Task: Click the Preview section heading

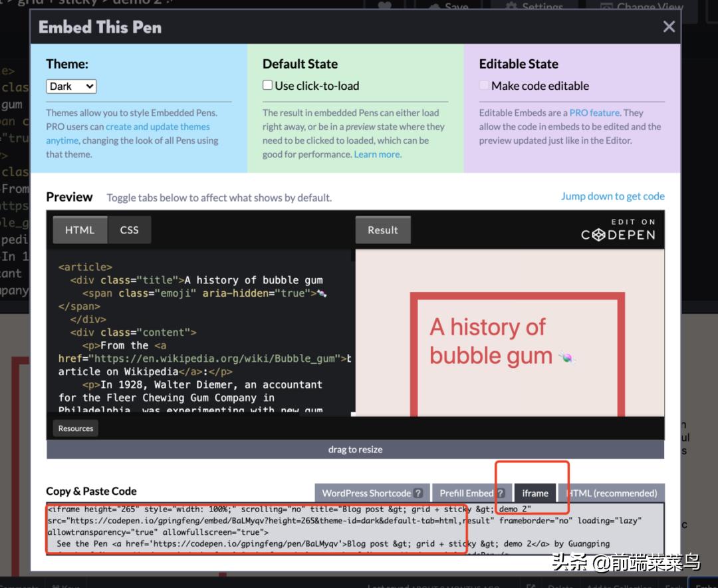Action: (x=69, y=197)
